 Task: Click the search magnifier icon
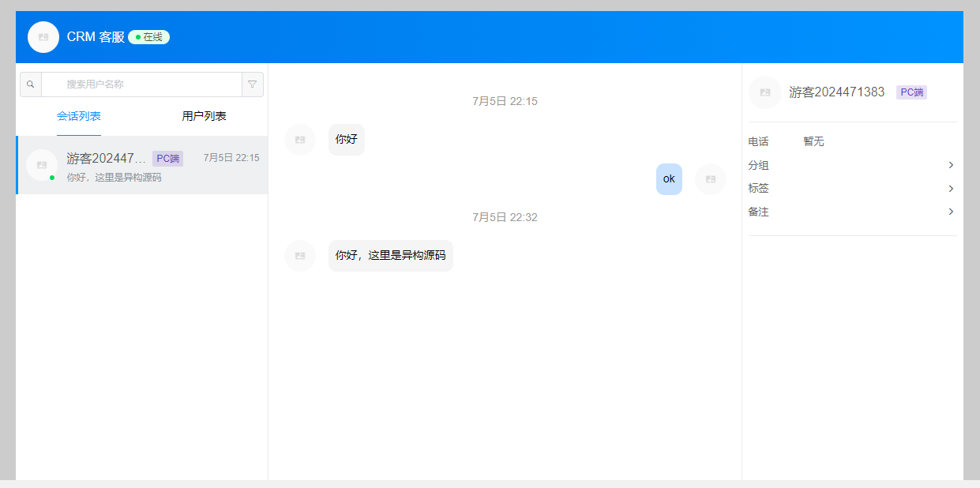point(30,84)
